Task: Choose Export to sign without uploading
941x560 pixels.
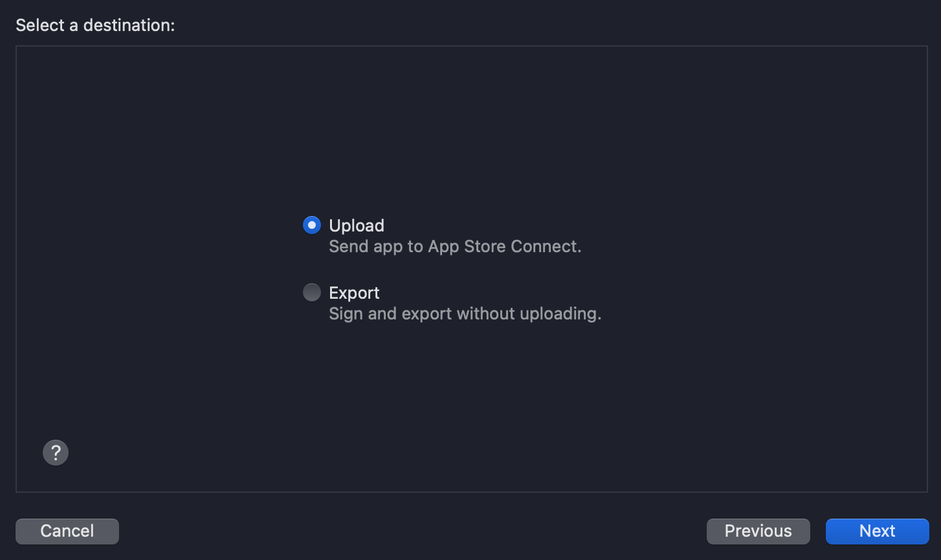Action: (312, 292)
